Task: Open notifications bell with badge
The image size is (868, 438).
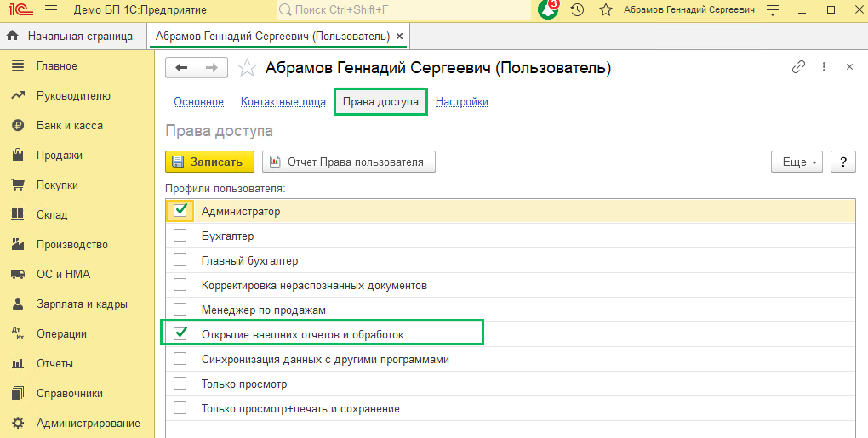Action: tap(549, 9)
